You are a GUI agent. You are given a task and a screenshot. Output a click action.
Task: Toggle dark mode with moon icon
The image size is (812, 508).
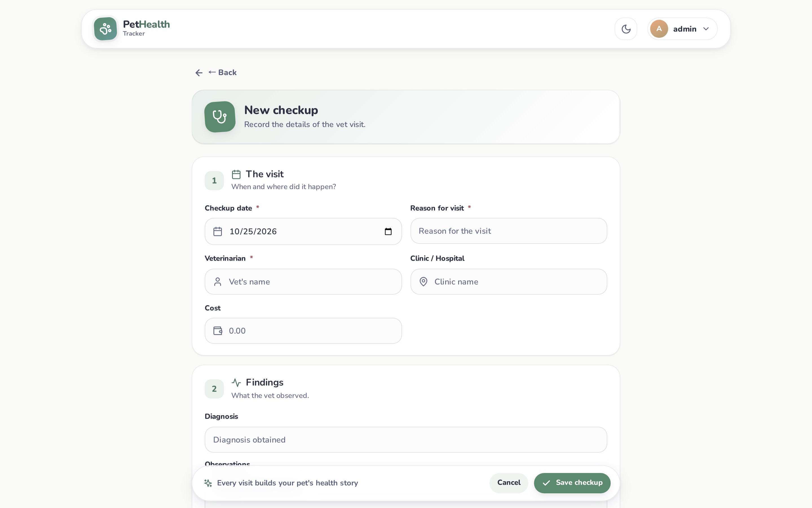click(626, 29)
